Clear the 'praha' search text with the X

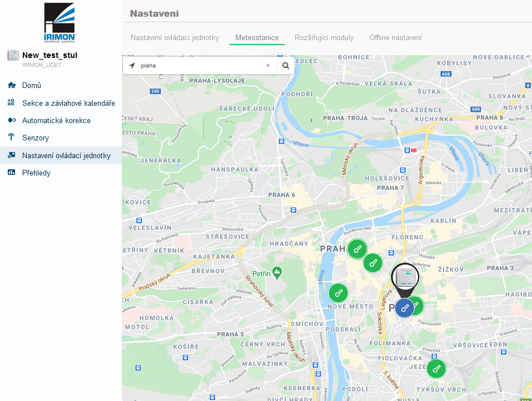(268, 66)
